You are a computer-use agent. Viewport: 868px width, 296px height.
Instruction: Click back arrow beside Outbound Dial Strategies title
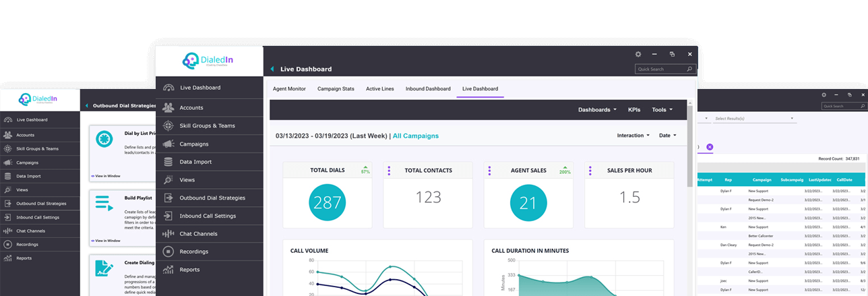point(87,106)
